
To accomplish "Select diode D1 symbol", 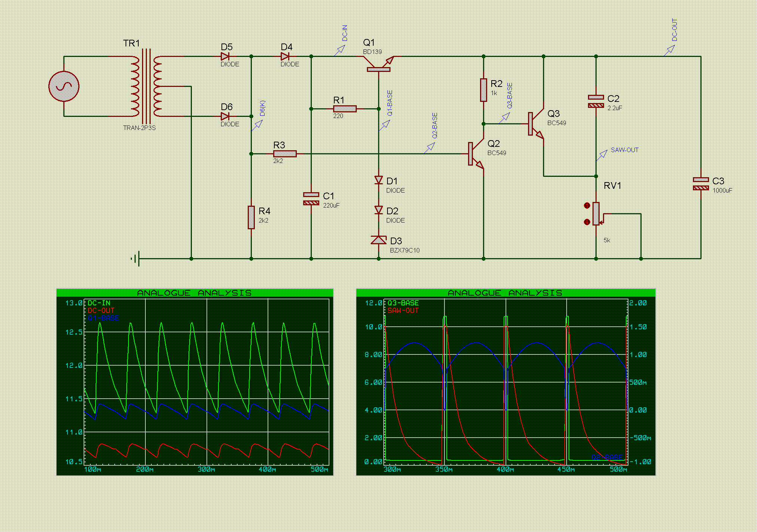I will [378, 180].
